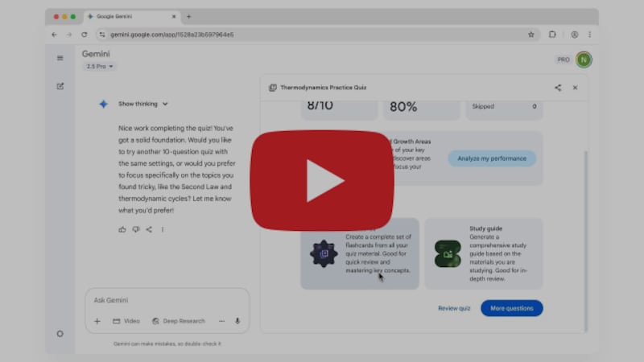This screenshot has width=644, height=362.
Task: Open the 2.5 Pro model selector dropdown
Action: pos(99,67)
